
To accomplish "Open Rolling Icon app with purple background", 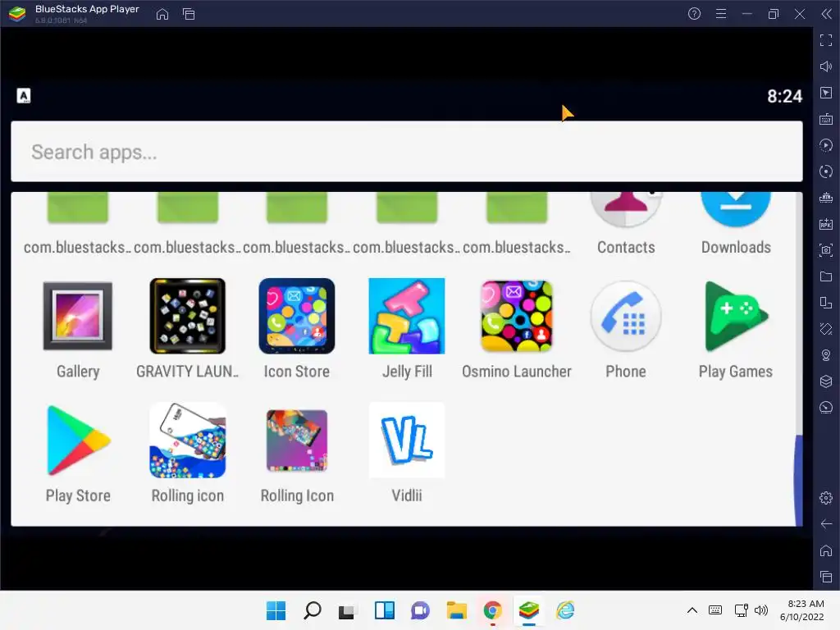I will (x=297, y=441).
